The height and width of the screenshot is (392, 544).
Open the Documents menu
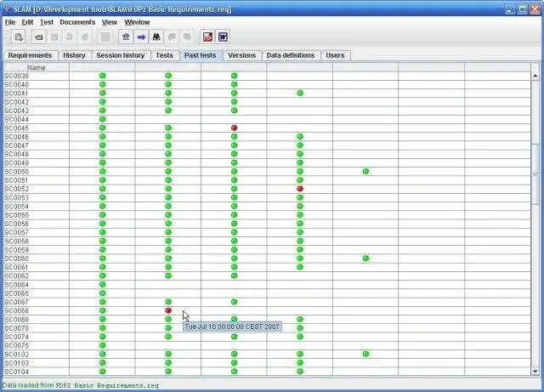(77, 22)
